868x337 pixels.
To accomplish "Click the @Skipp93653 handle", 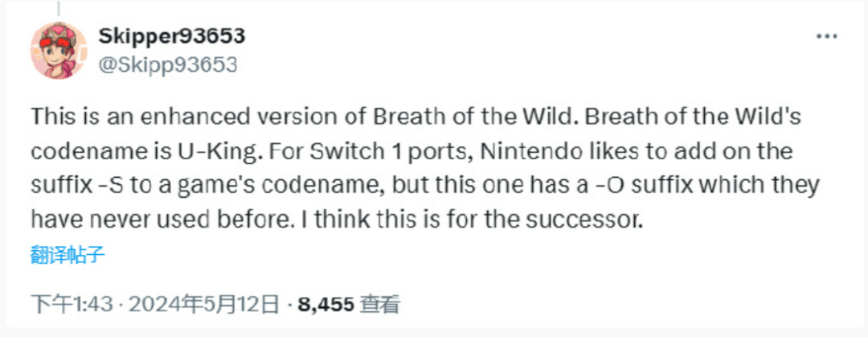I will point(167,65).
